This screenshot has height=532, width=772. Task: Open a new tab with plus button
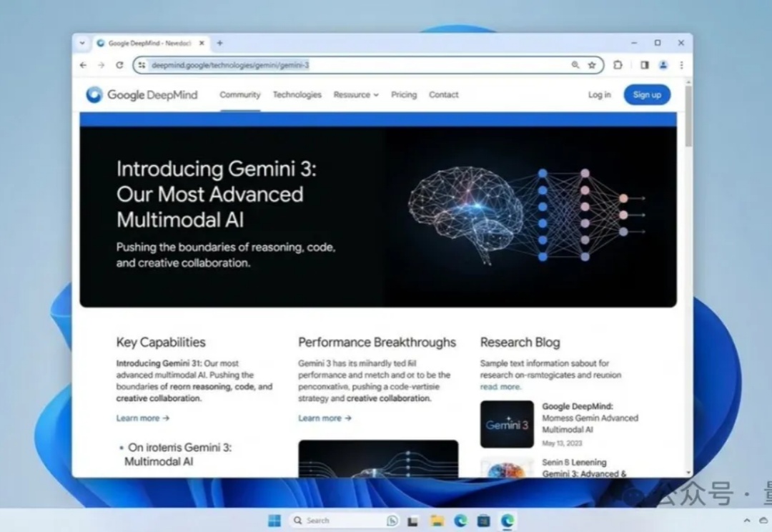pos(219,43)
